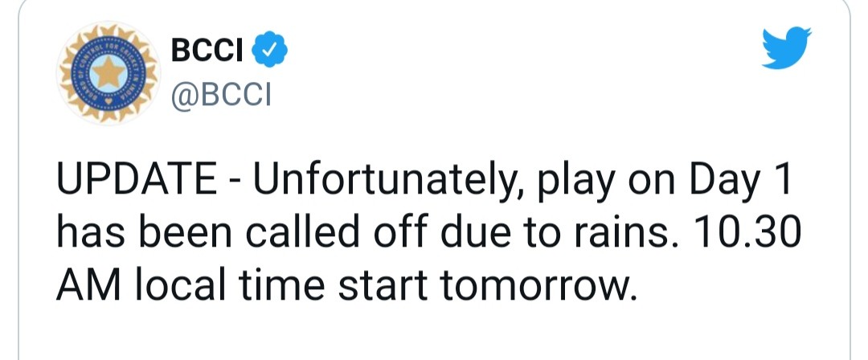Click the gold star in BCCI emblem

point(108,72)
